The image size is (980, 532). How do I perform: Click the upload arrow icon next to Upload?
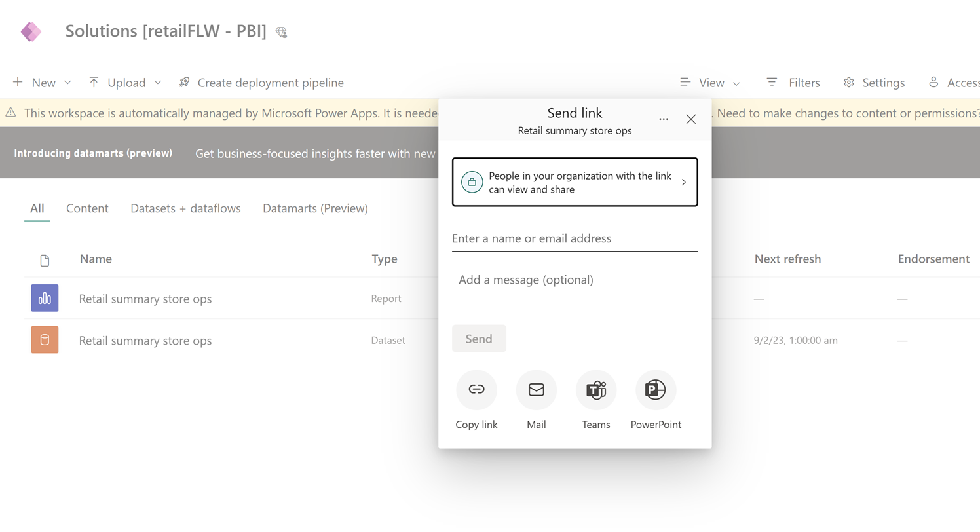click(x=94, y=82)
